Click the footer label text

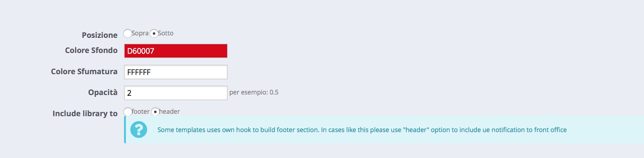click(x=141, y=111)
